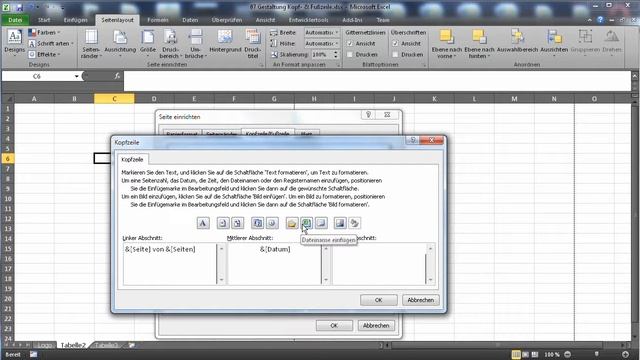This screenshot has height=360, width=640.
Task: Open the Datei tab
Action: tap(15, 20)
